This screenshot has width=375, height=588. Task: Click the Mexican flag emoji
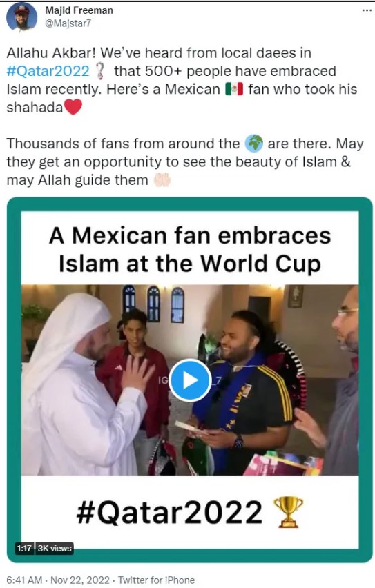coord(234,89)
